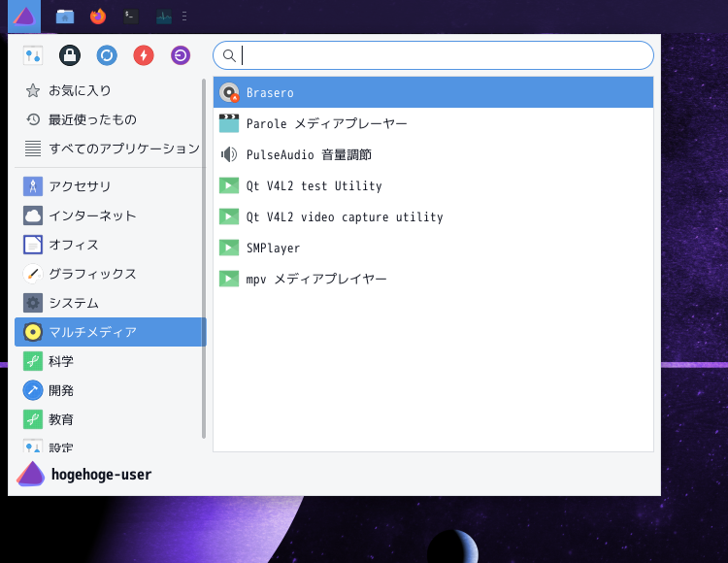
Task: Click the グラフィックス brush icon
Action: 33,274
